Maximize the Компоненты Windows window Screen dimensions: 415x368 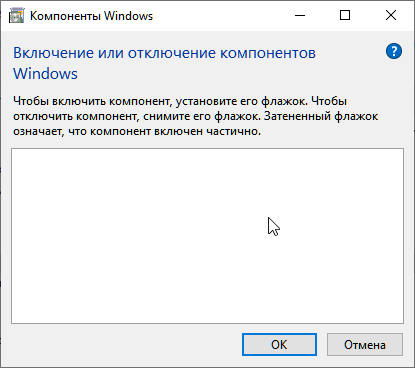tap(345, 15)
